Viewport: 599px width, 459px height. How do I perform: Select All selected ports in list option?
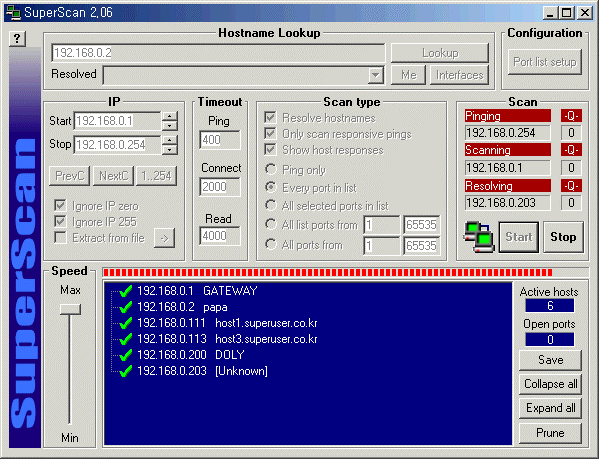pos(270,205)
